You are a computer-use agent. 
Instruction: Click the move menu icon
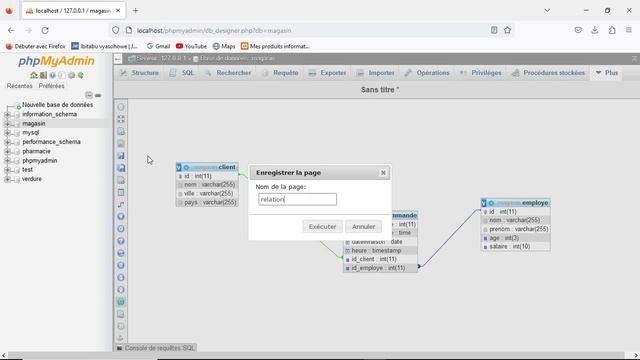point(121,326)
